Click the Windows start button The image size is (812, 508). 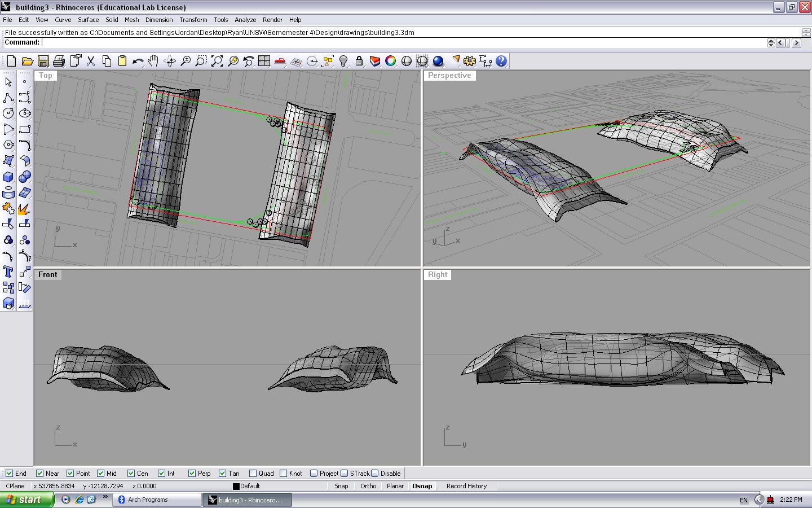click(x=27, y=500)
